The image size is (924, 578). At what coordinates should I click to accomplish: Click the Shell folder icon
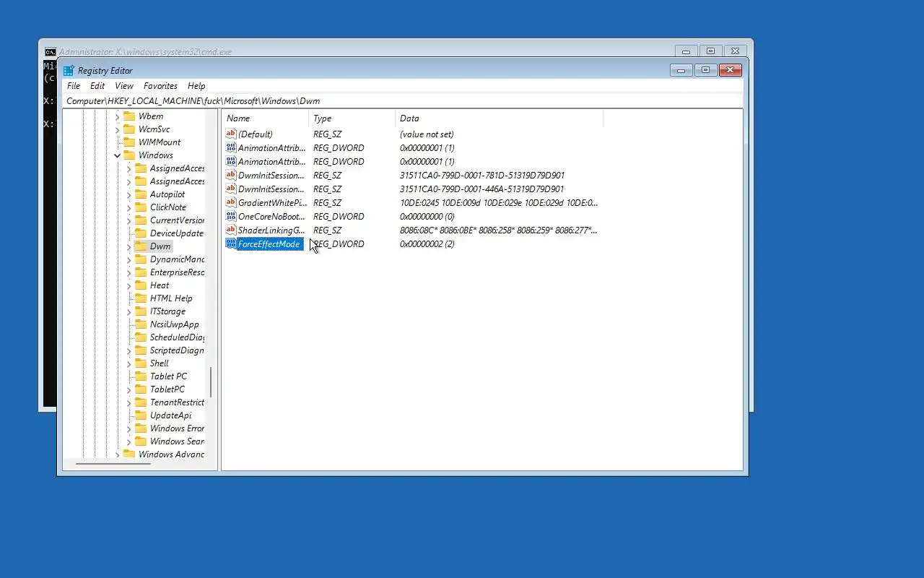[x=141, y=363]
